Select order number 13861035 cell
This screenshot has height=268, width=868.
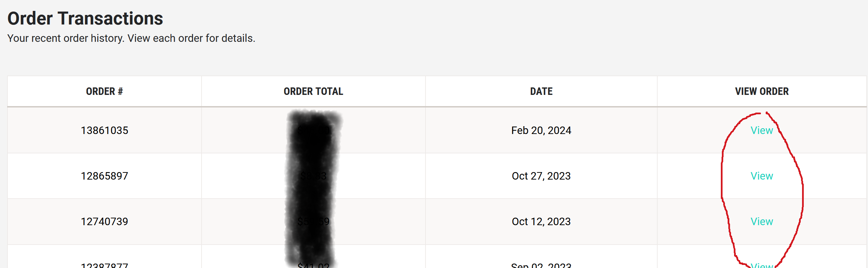104,130
